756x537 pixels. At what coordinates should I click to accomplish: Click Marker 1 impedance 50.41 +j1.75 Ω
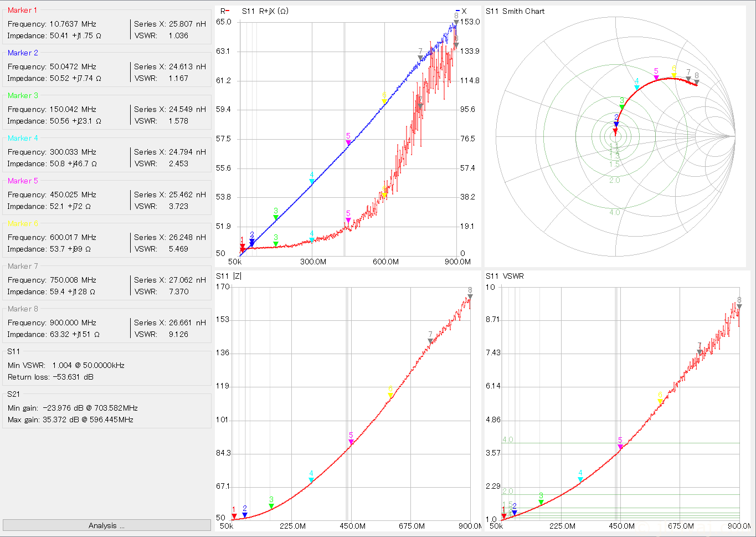pos(75,35)
